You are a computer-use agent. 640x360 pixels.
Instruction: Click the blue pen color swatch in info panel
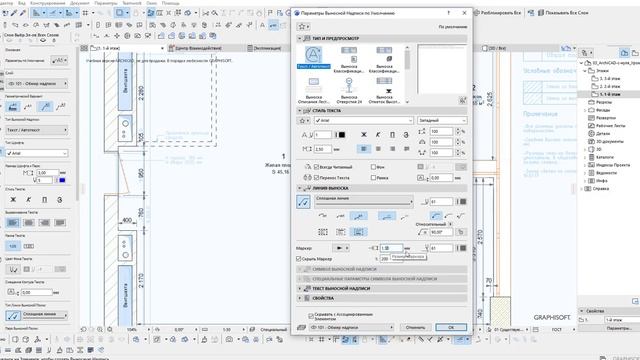62,180
